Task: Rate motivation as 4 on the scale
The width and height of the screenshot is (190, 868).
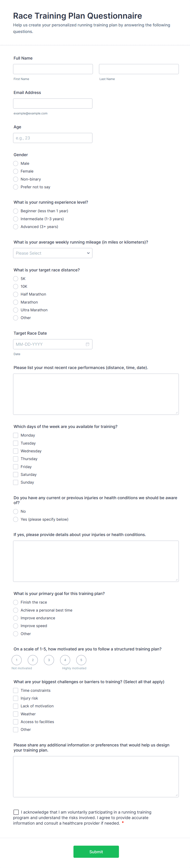Action: pos(65,660)
